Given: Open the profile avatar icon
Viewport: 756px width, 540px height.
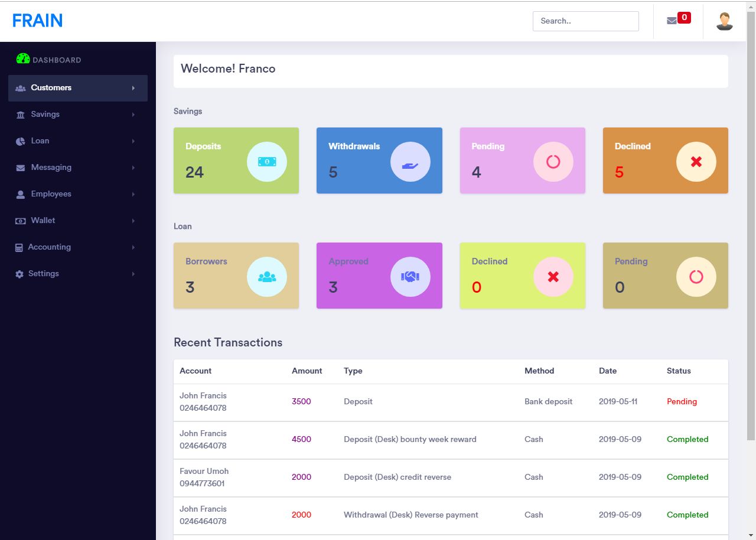Looking at the screenshot, I should click(724, 20).
